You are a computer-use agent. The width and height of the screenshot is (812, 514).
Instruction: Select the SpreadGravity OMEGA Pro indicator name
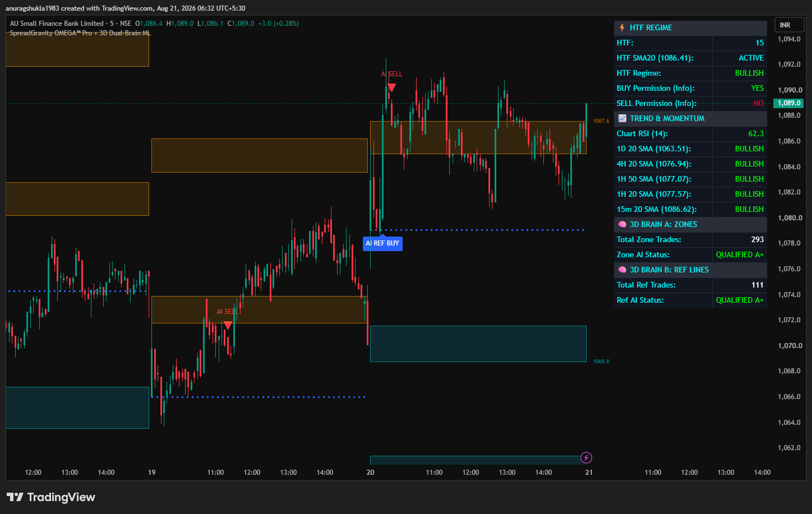coord(80,33)
